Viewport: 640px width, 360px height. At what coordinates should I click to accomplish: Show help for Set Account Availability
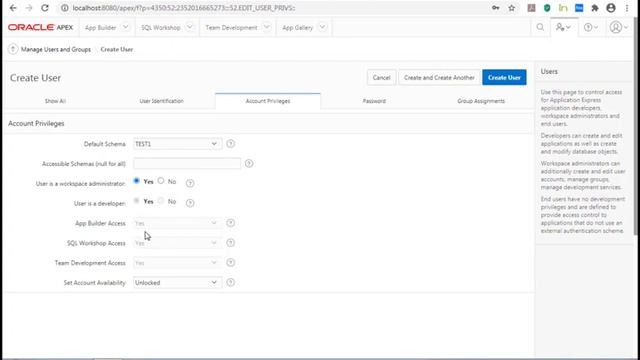231,282
